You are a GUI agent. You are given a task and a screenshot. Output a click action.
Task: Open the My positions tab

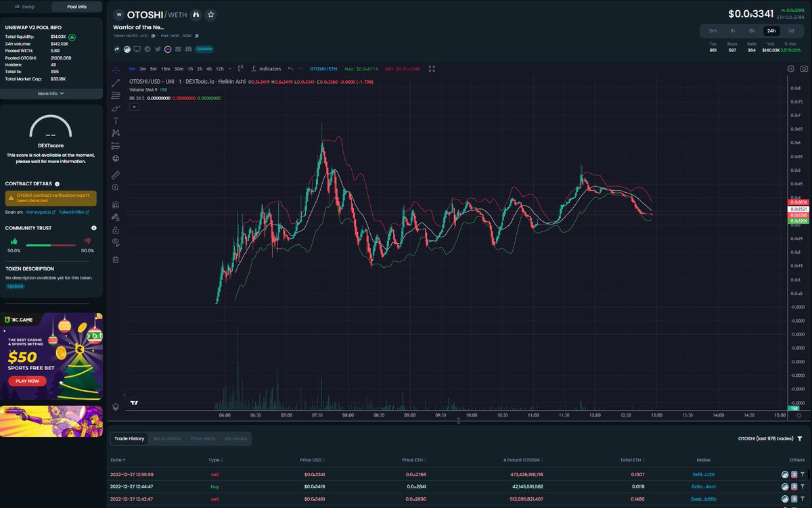coord(167,438)
